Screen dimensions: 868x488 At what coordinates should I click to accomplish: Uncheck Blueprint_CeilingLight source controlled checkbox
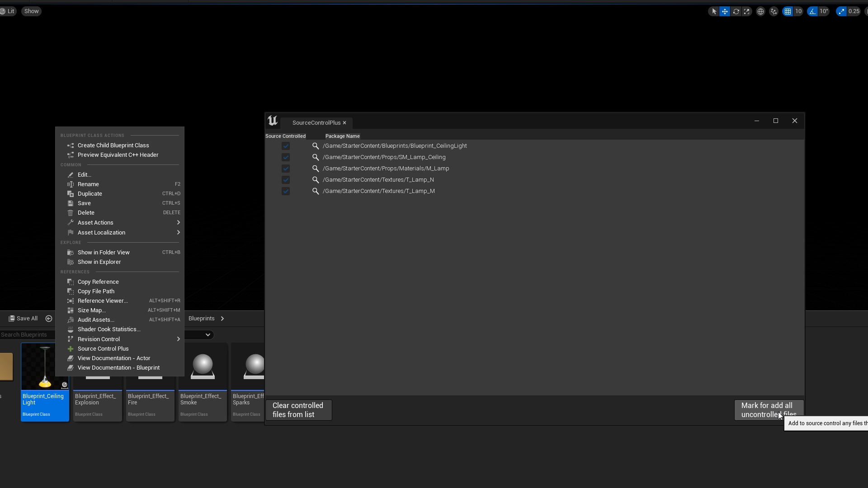(x=286, y=145)
